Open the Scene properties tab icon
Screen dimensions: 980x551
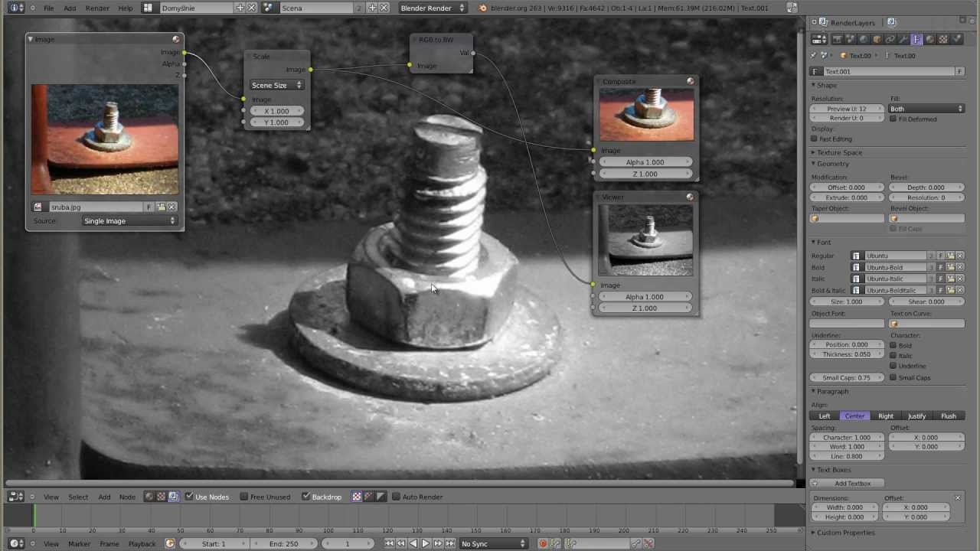[851, 39]
